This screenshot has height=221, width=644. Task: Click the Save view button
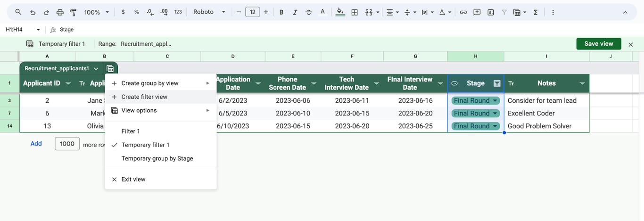(x=599, y=44)
